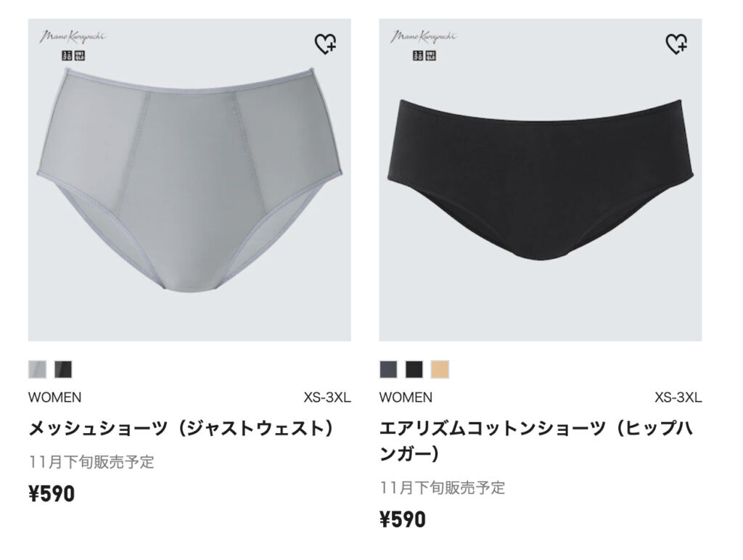
Task: Open black AIRism shorts product image
Action: point(541,180)
